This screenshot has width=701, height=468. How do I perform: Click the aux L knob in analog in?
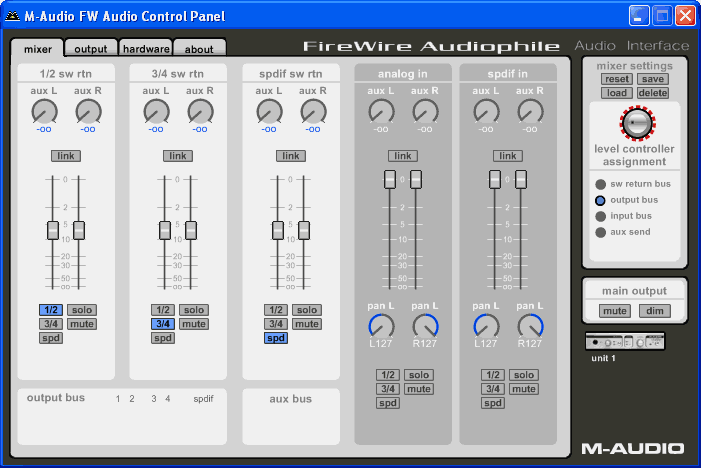tap(381, 112)
